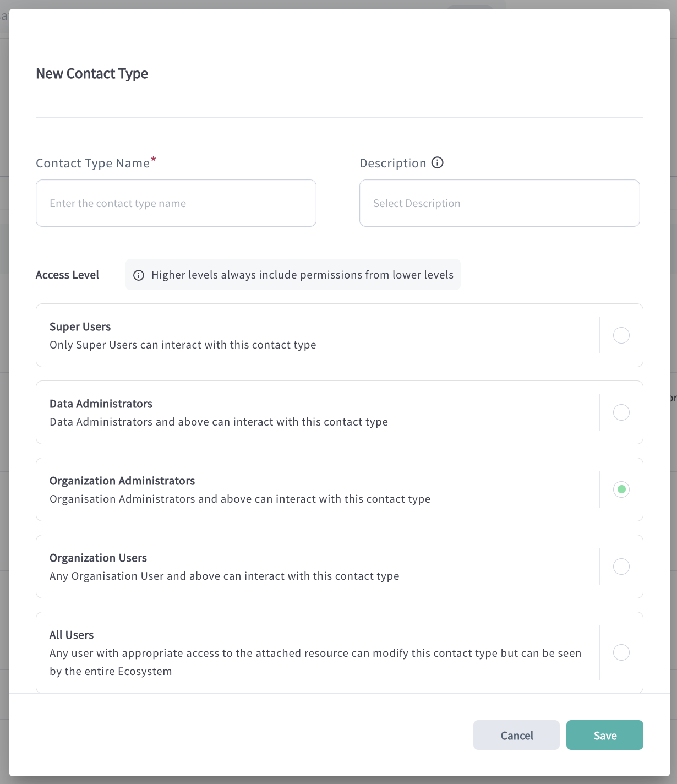Click the contact type name input field
The image size is (677, 784).
coord(176,203)
